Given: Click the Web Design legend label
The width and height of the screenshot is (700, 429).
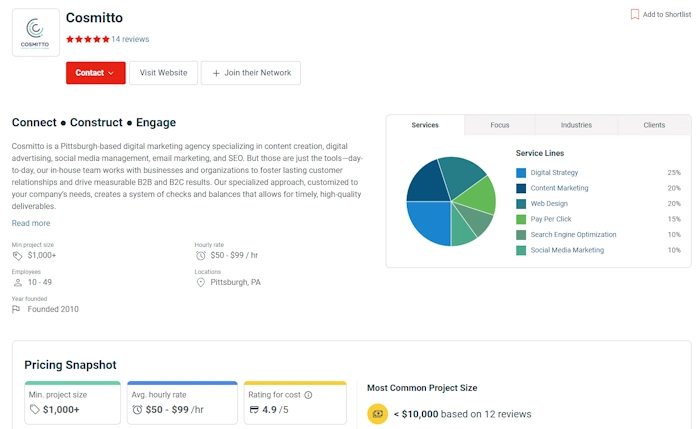Looking at the screenshot, I should 549,204.
